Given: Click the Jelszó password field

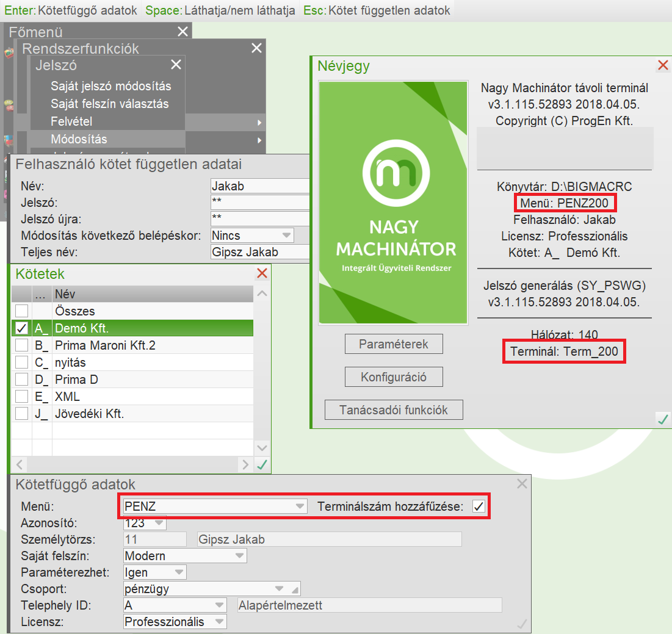Looking at the screenshot, I should click(260, 202).
